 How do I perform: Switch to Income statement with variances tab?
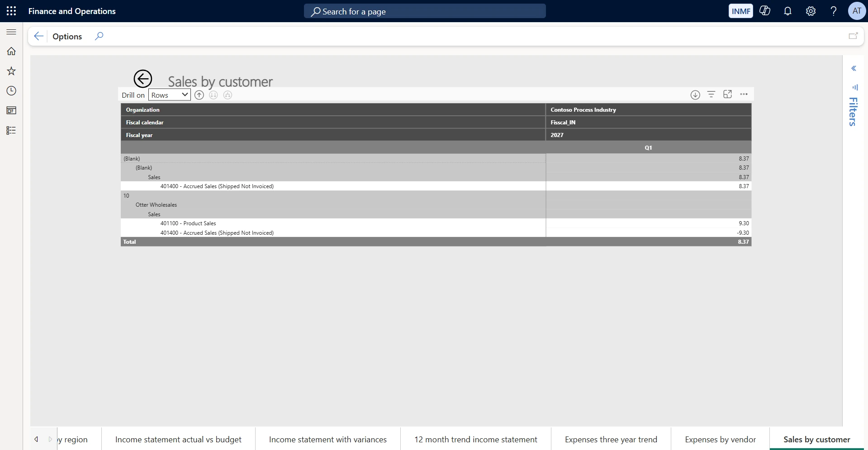(x=328, y=440)
